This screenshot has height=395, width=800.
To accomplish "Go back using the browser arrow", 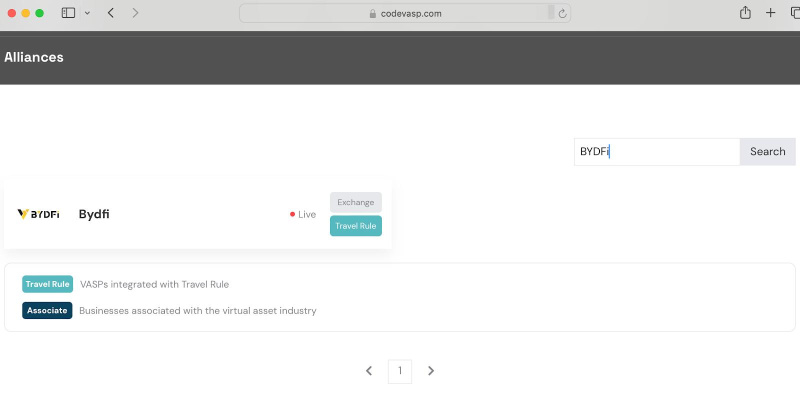I will (111, 13).
